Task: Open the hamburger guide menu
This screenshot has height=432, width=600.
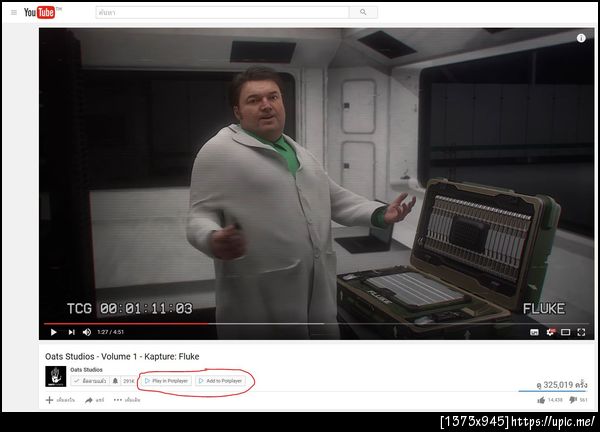Action: (14, 13)
